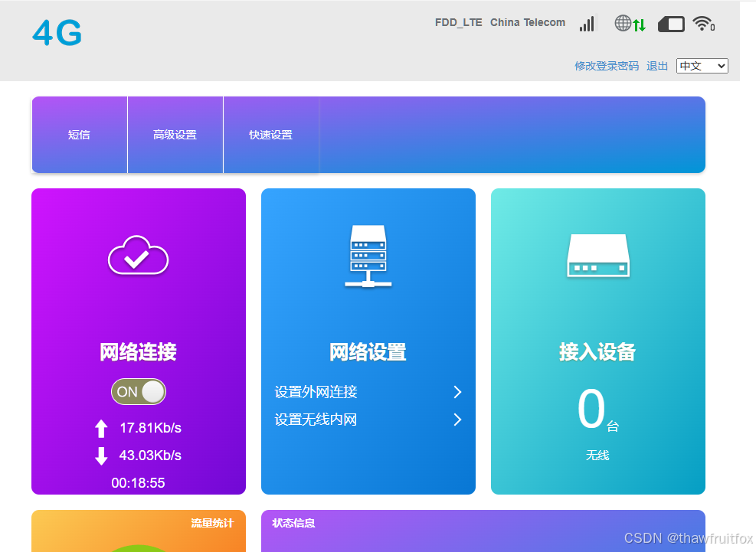This screenshot has width=756, height=552.
Task: Open the 快速设置 tab
Action: click(271, 135)
